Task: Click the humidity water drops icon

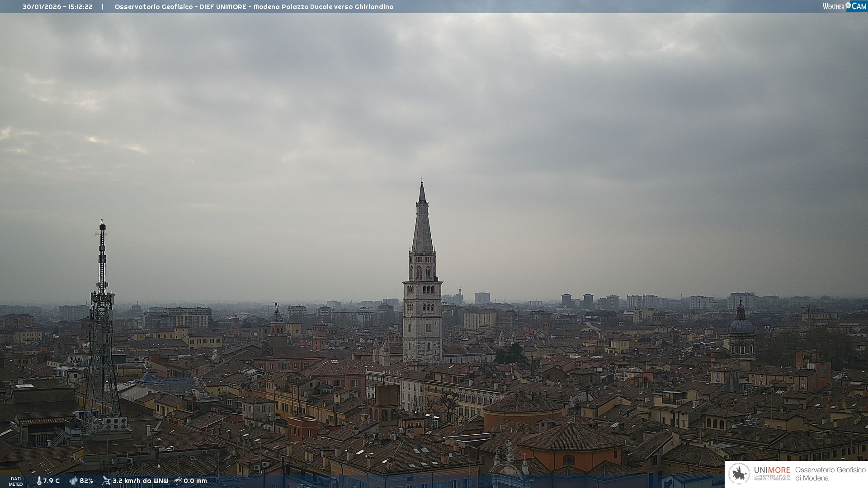Action: [73, 481]
